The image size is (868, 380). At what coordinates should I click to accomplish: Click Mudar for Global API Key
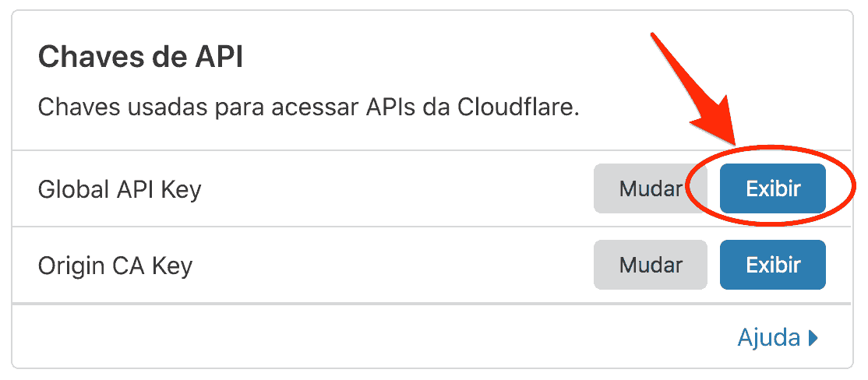[651, 188]
